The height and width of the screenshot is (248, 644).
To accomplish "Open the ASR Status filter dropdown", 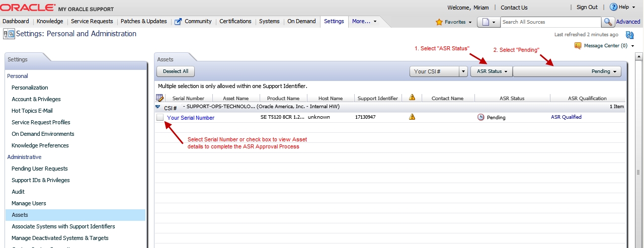I will point(492,71).
